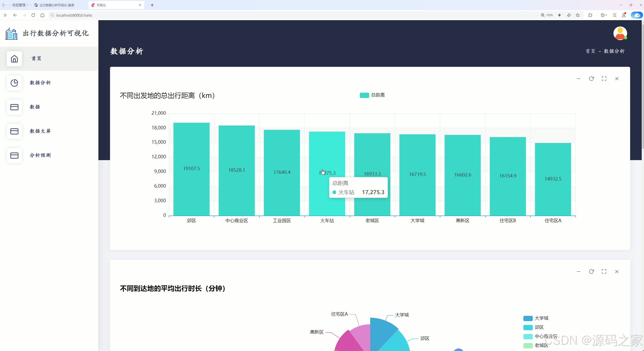Open 数据 menu item in sidebar
644x351 pixels.
(35, 107)
